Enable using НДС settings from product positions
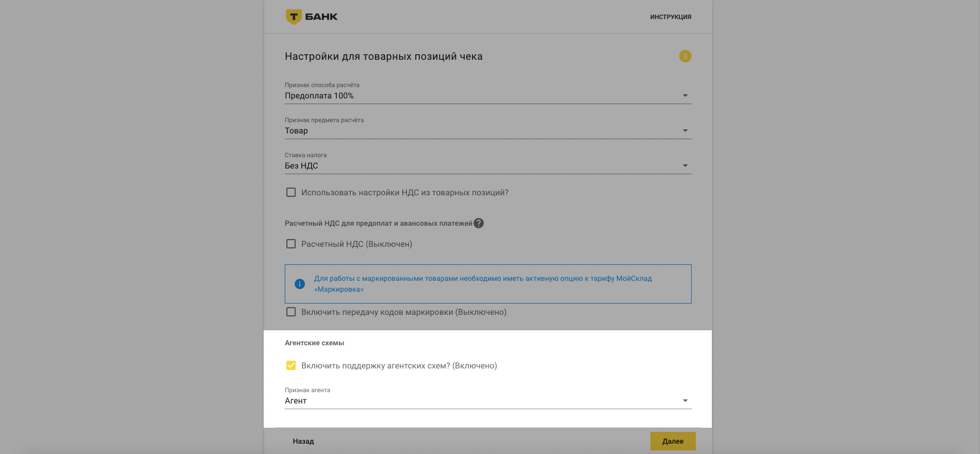 (291, 192)
